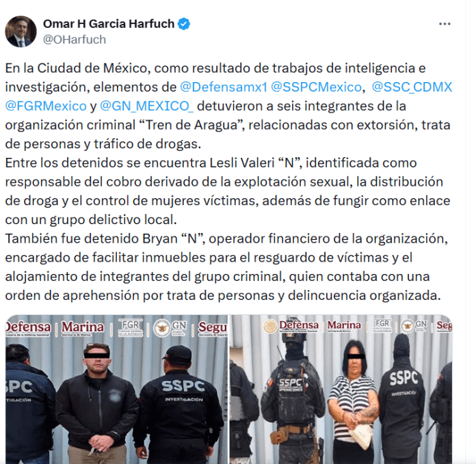Viewport: 476px width, 464px height.
Task: Open the @OHarfuch handle link
Action: (x=75, y=40)
